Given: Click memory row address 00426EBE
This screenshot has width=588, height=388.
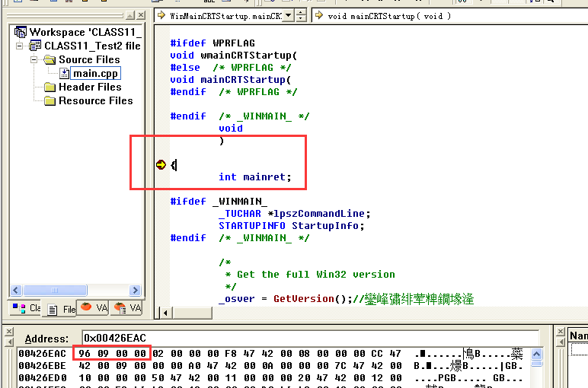Looking at the screenshot, I should coord(42,366).
